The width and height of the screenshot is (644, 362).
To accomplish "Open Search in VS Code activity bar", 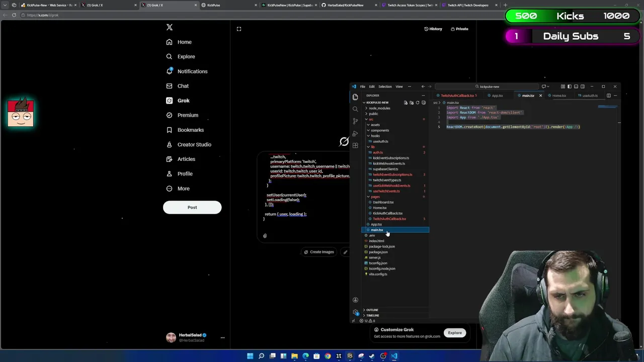I will (355, 109).
